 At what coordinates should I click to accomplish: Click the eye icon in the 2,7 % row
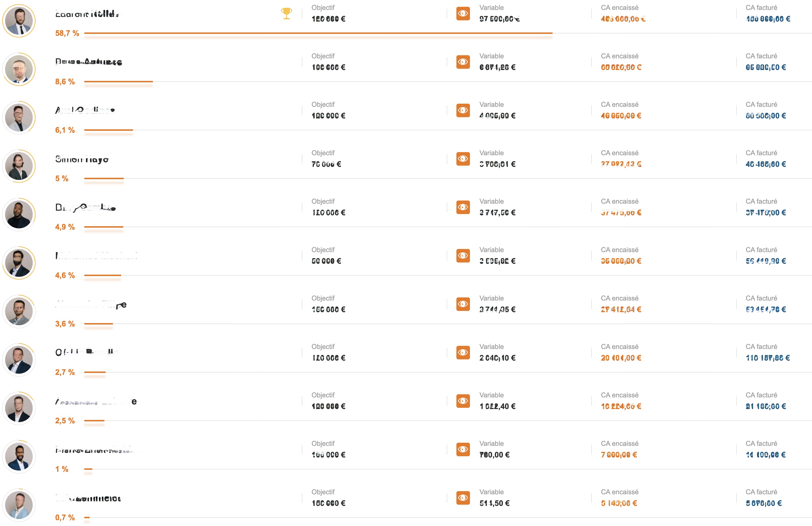click(463, 353)
